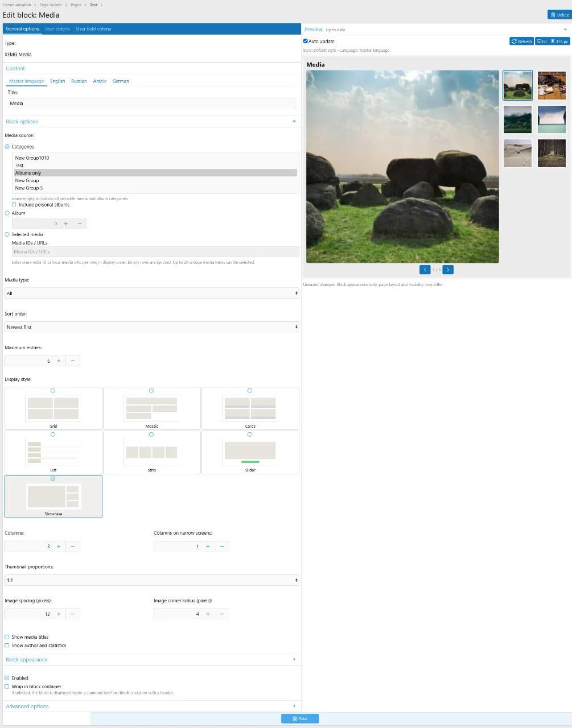Viewport: 572px width, 728px height.
Task: Open the desert dunes thumbnail
Action: pos(517,153)
